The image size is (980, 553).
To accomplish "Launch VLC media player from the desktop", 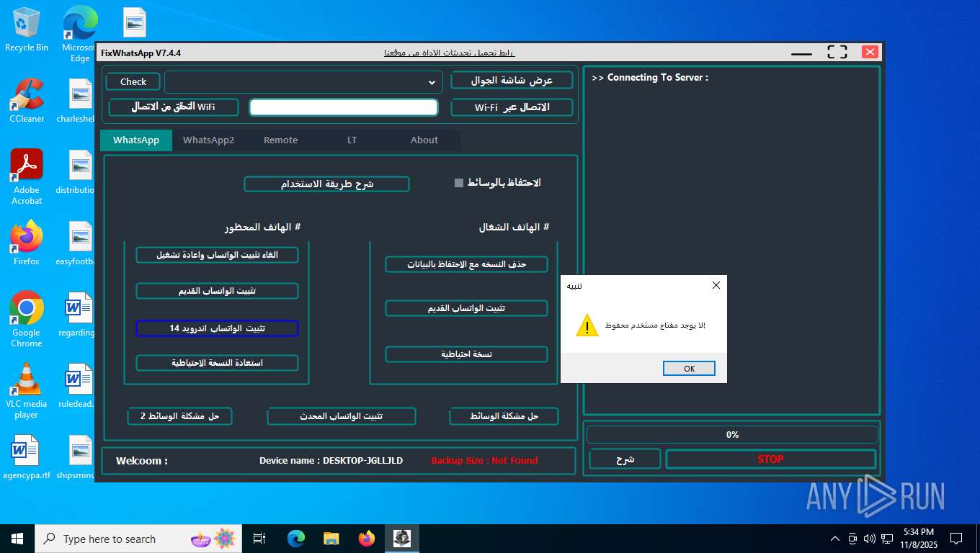I will [x=27, y=390].
